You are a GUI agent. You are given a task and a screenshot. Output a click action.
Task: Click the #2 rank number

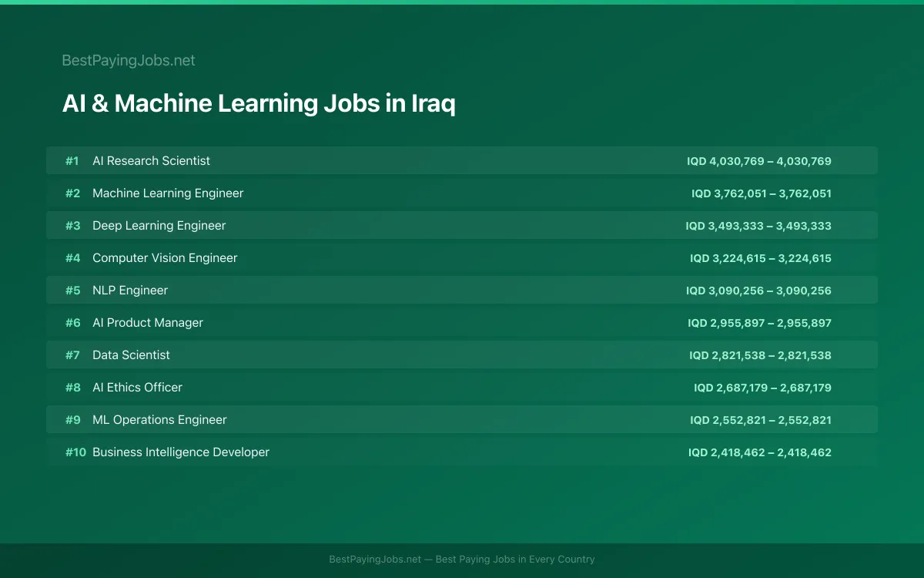pos(72,193)
